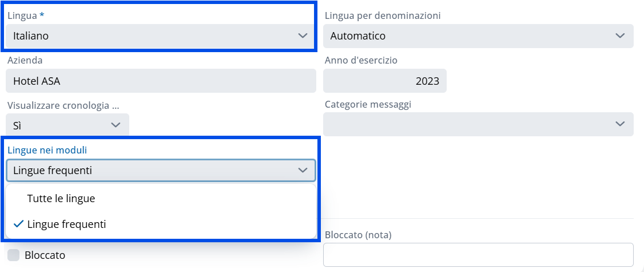Open the Visualizzare cronologia dropdown set to Sì
The height and width of the screenshot is (272, 644).
[x=63, y=125]
